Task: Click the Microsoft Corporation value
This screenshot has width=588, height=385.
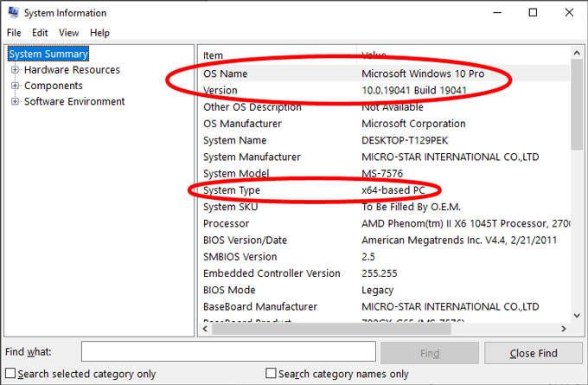Action: 413,124
